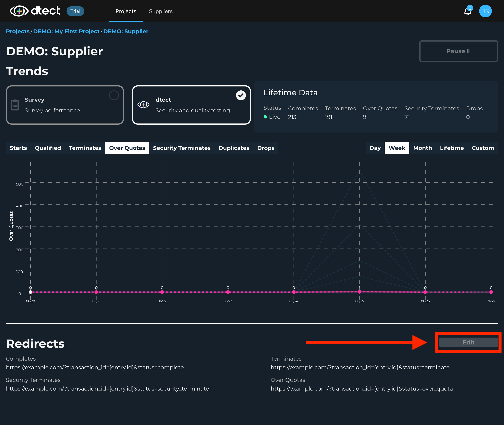
Task: Go to Projects nav tab
Action: pos(126,11)
